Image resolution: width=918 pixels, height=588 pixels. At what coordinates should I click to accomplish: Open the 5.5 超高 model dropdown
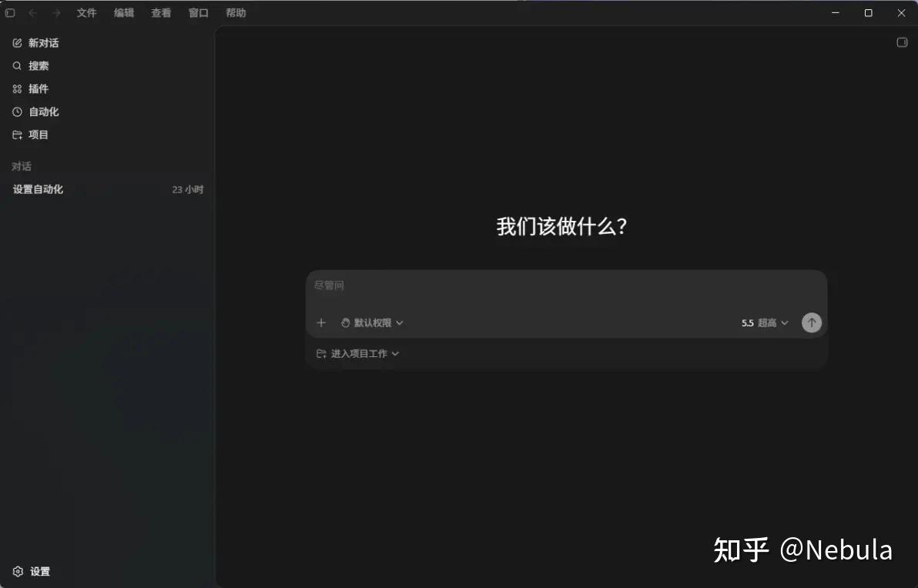point(765,323)
